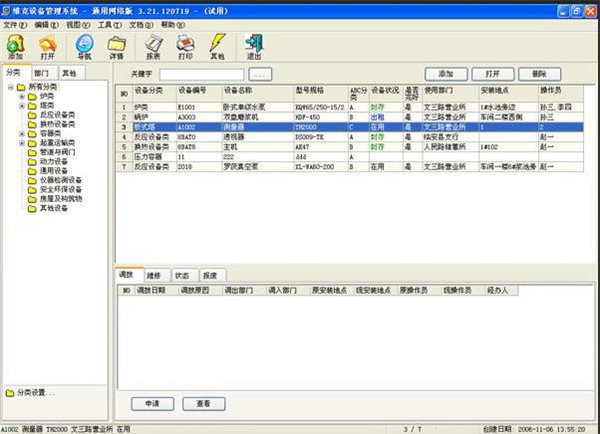Click the 关键字 keyword input field
The image size is (600, 434).
pyautogui.click(x=201, y=75)
